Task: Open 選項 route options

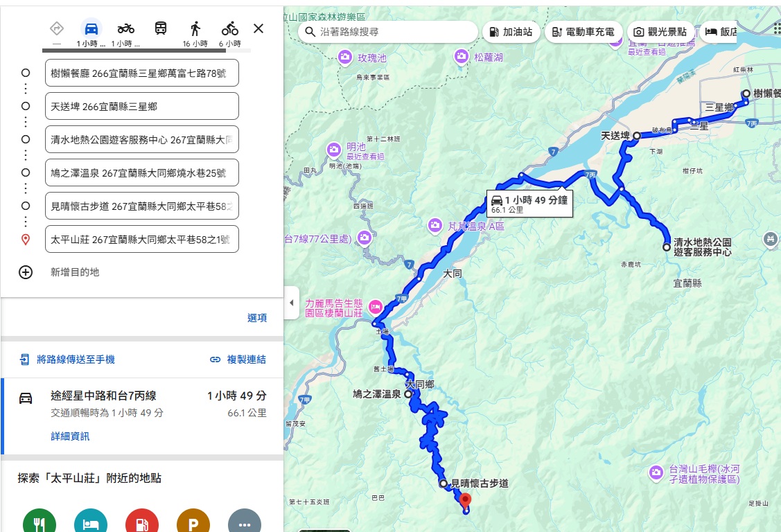Action: (x=257, y=318)
